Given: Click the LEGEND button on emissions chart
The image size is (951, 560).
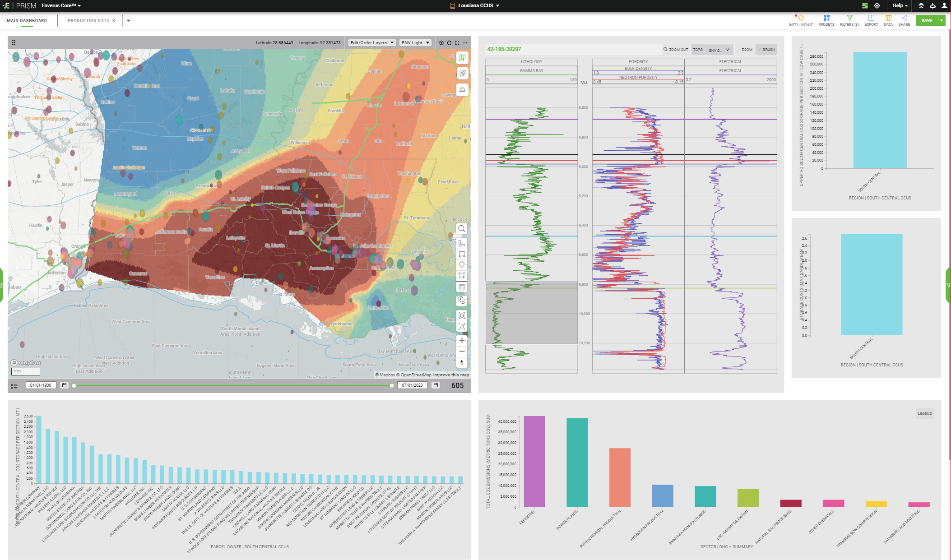Looking at the screenshot, I should (924, 413).
